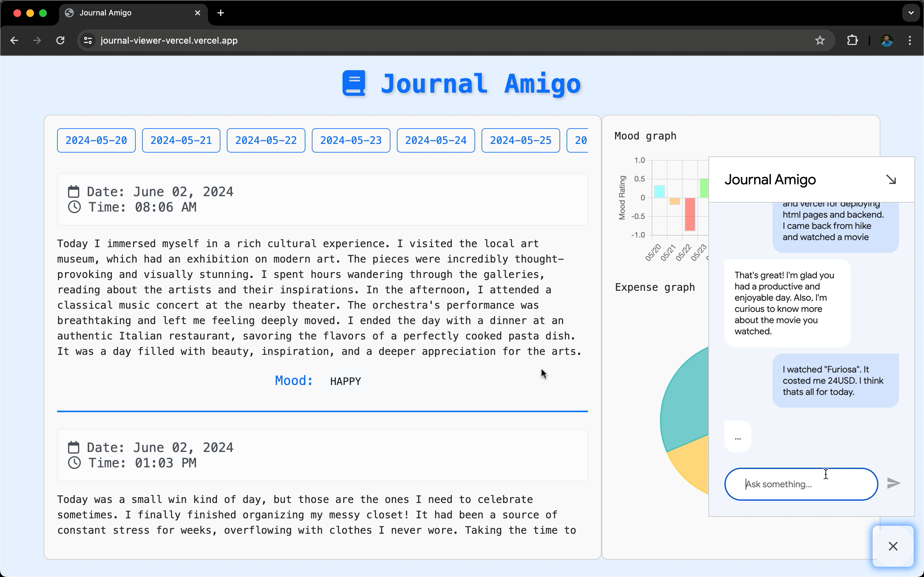The height and width of the screenshot is (577, 924).
Task: Expand the tab search dropdown arrow
Action: (911, 13)
